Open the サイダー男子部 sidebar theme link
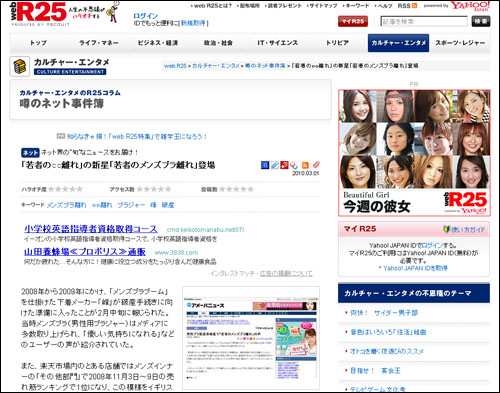This screenshot has height=393, width=500. point(384,313)
